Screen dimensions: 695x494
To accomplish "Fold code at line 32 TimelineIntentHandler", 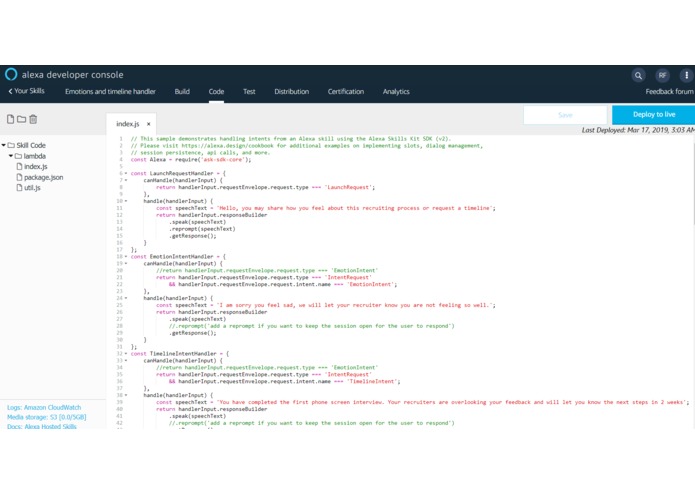I will click(x=126, y=354).
